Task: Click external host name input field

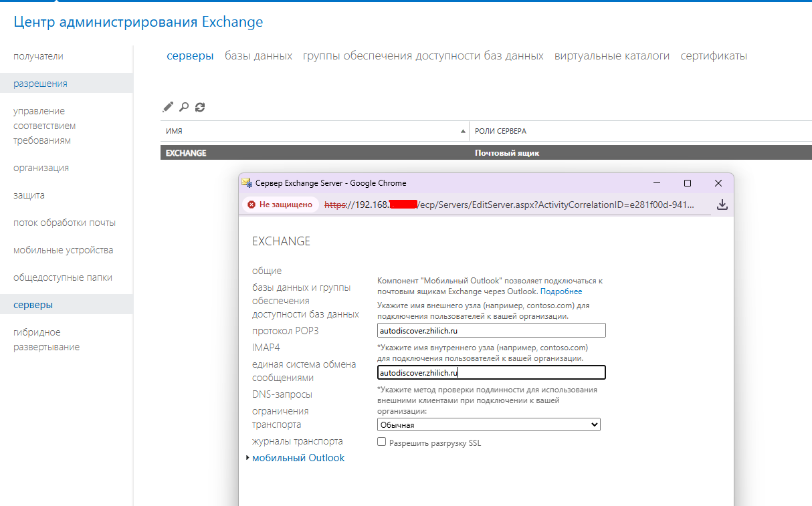Action: coord(491,330)
